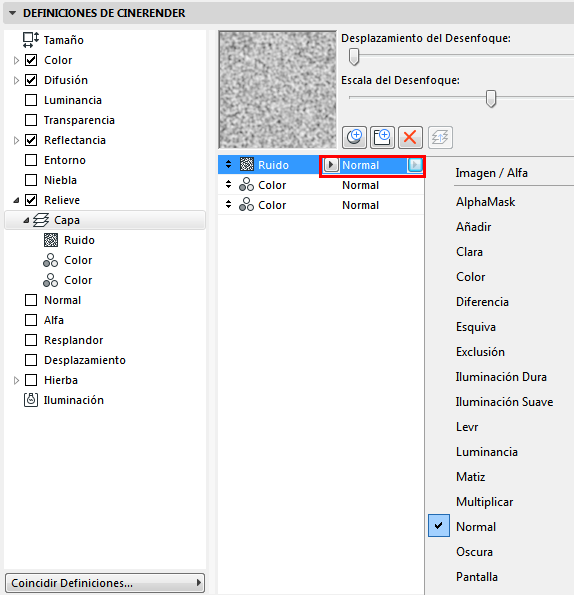
Task: Select the Ruido layer row in the list
Action: click(321, 165)
